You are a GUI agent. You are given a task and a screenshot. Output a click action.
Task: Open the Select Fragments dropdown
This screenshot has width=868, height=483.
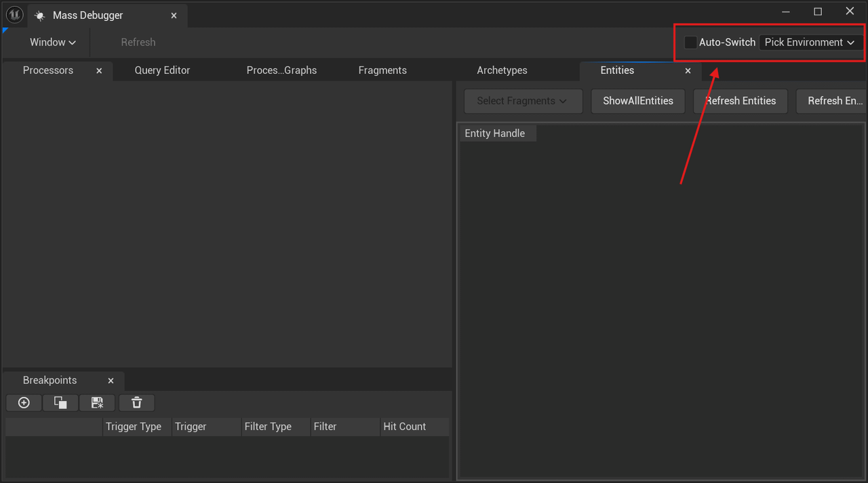pyautogui.click(x=523, y=101)
